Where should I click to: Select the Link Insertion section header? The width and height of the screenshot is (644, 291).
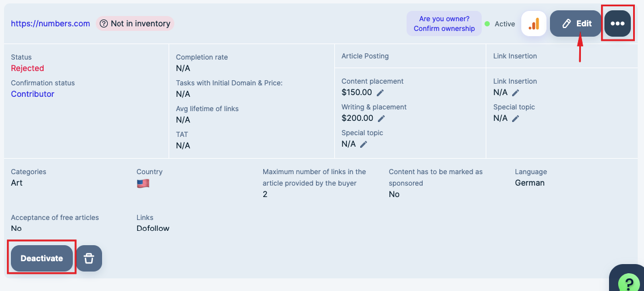click(515, 56)
